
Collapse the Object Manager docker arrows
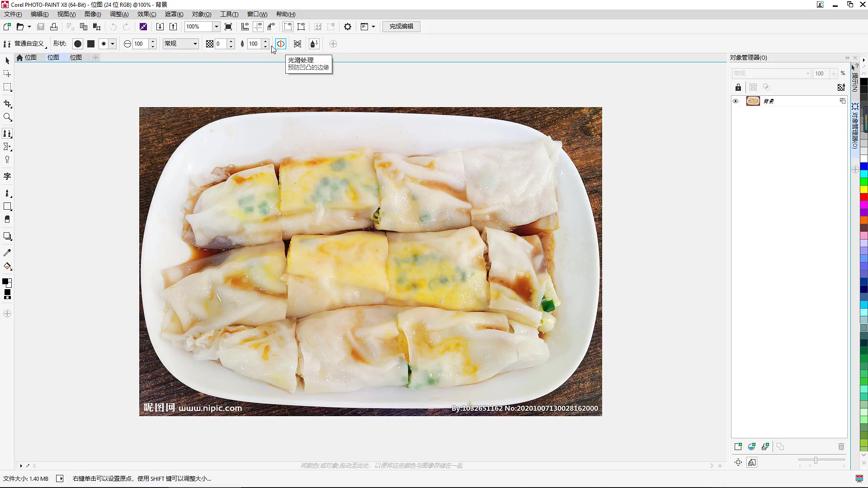pyautogui.click(x=847, y=58)
